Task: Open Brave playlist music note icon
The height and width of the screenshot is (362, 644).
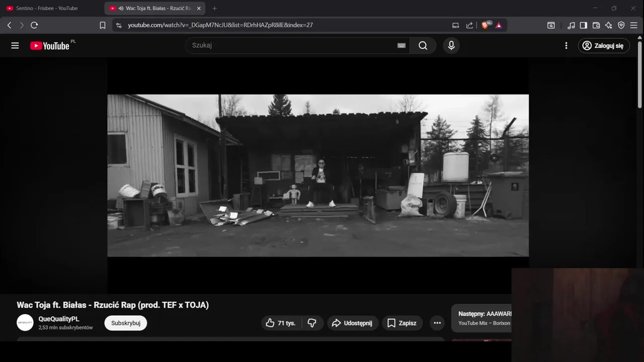Action: [x=571, y=25]
